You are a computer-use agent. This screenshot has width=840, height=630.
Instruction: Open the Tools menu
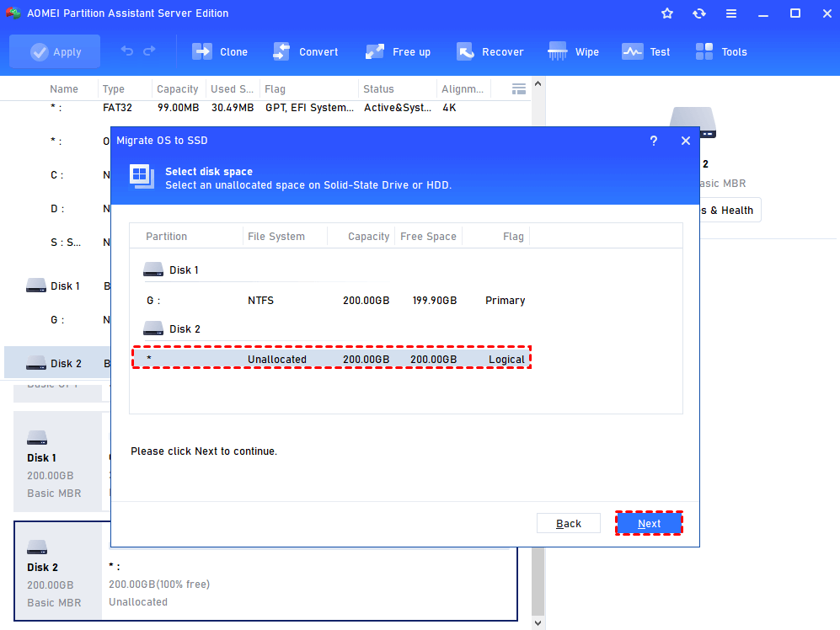pyautogui.click(x=721, y=52)
